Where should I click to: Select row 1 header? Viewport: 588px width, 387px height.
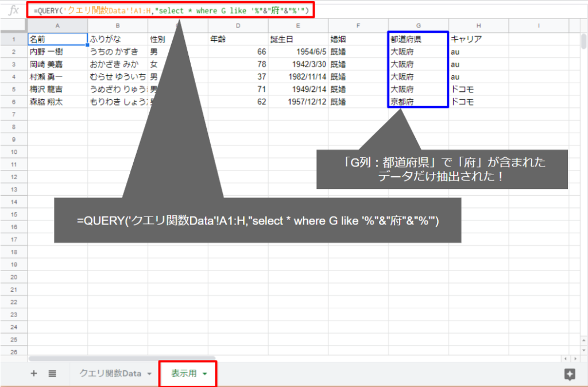coord(14,39)
